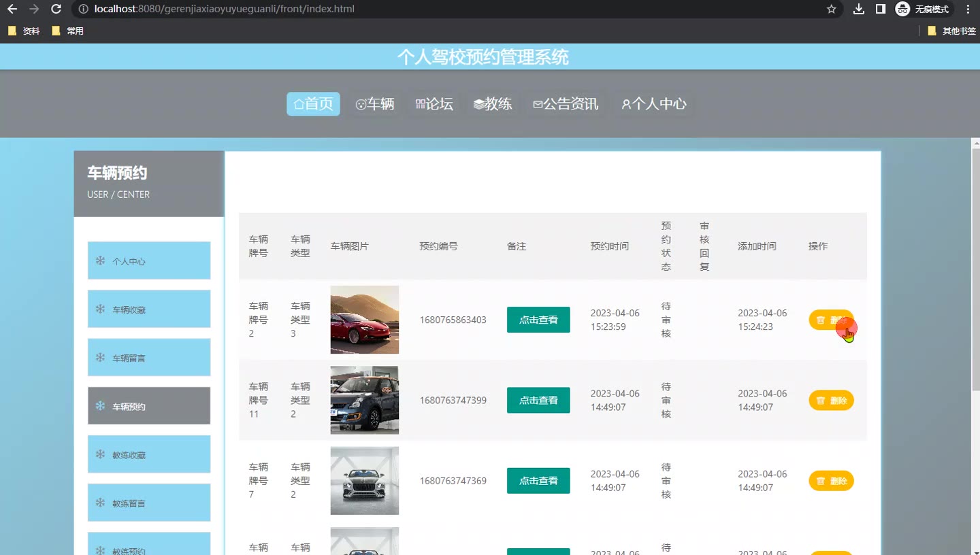The width and height of the screenshot is (980, 555).
Task: Click 点击查看 for booking 1680763747369
Action: (538, 481)
